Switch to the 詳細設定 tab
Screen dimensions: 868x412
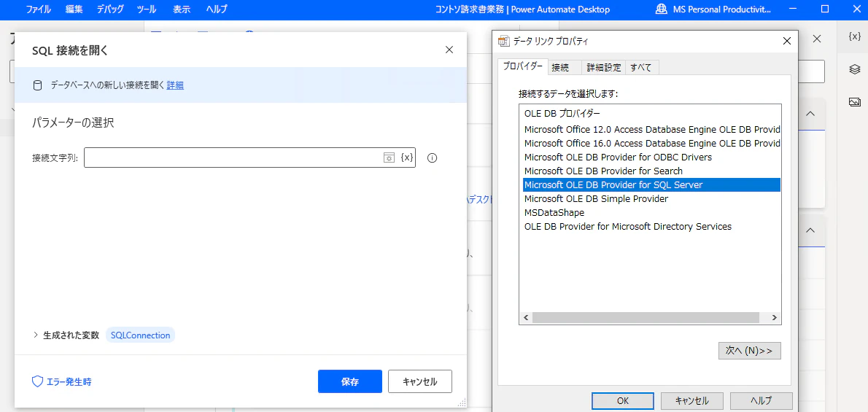(603, 68)
